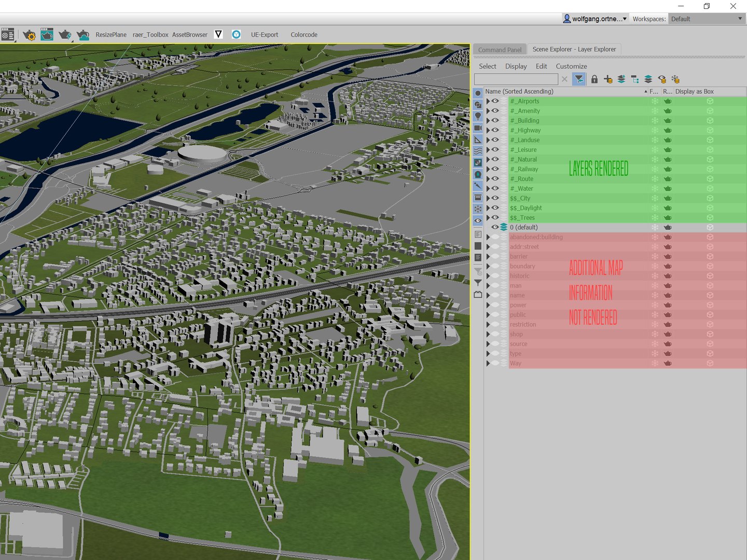Screen dimensions: 747x560
Task: Click the lock cell editing padlock icon
Action: point(594,79)
